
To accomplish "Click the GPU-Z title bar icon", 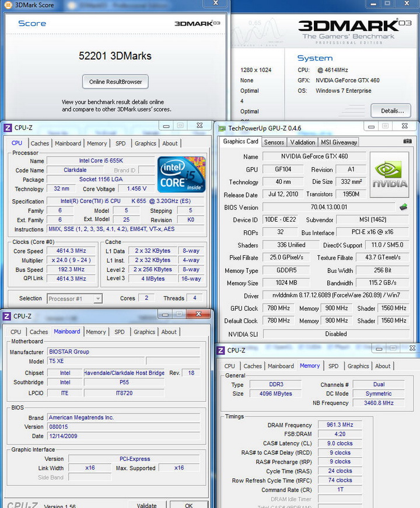I will [x=222, y=129].
